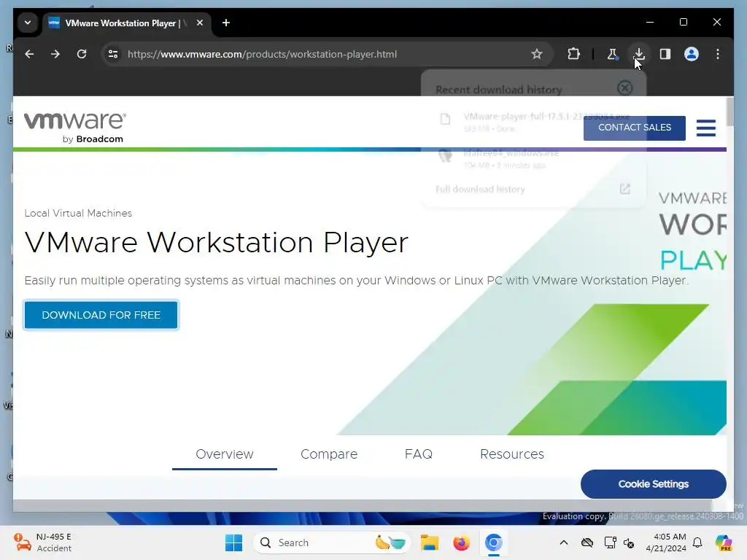Switch to the Compare tab
Viewport: 747px width, 560px height.
[x=329, y=454]
